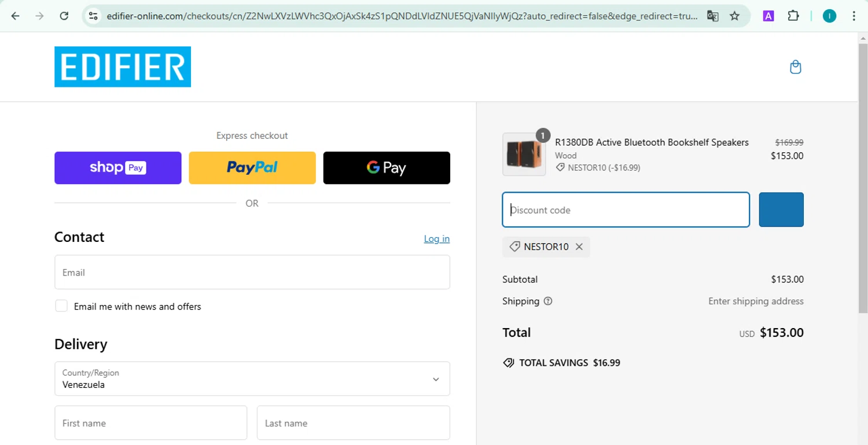Click the Log in link
Screen dimensions: 868x445
(437, 238)
